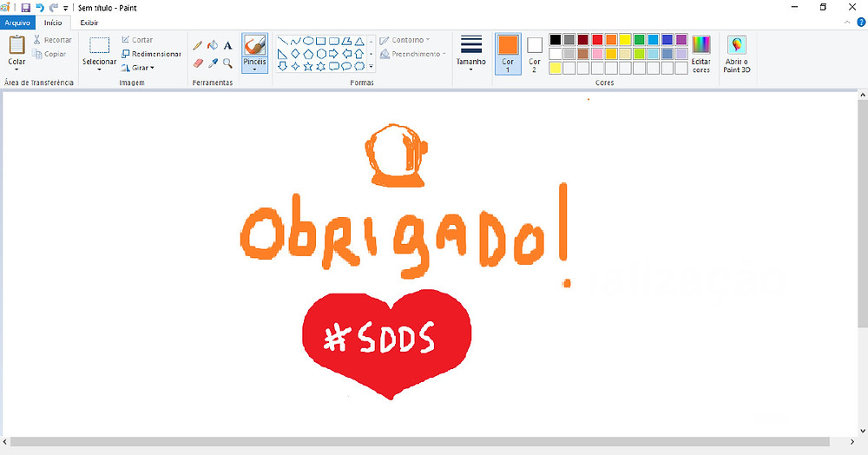This screenshot has height=455, width=868.
Task: Expand the shapes gallery list
Action: (x=371, y=66)
